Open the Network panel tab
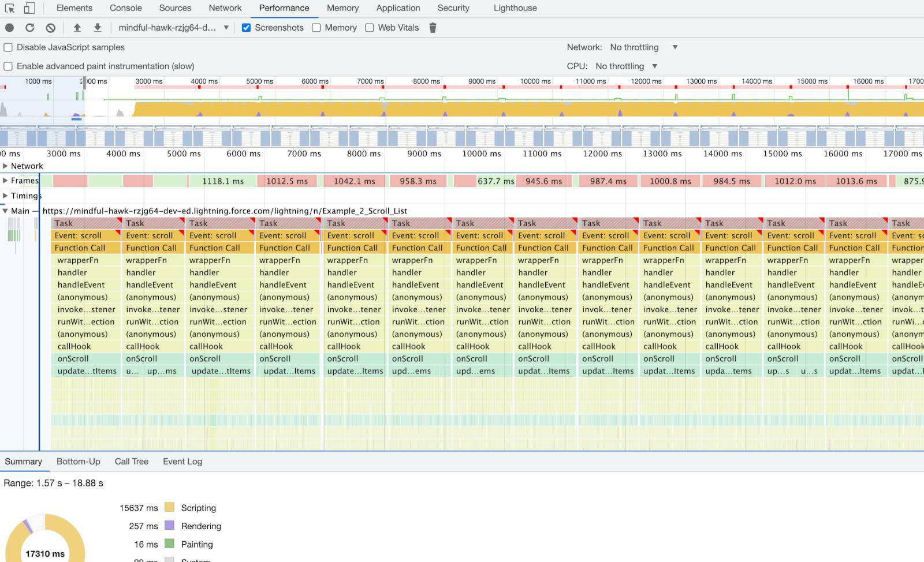924x562 pixels. click(225, 8)
